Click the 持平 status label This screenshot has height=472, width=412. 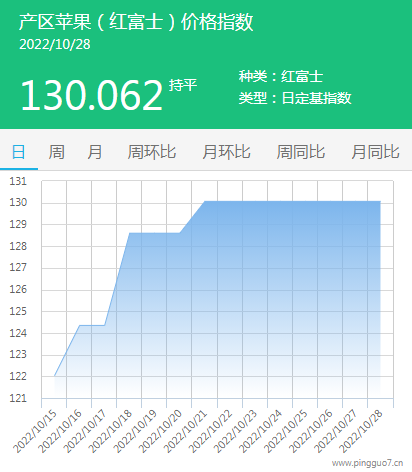[183, 85]
